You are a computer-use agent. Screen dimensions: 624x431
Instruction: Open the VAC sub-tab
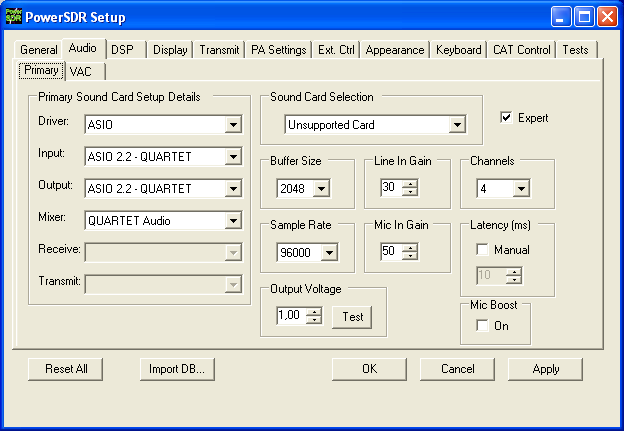[80, 71]
